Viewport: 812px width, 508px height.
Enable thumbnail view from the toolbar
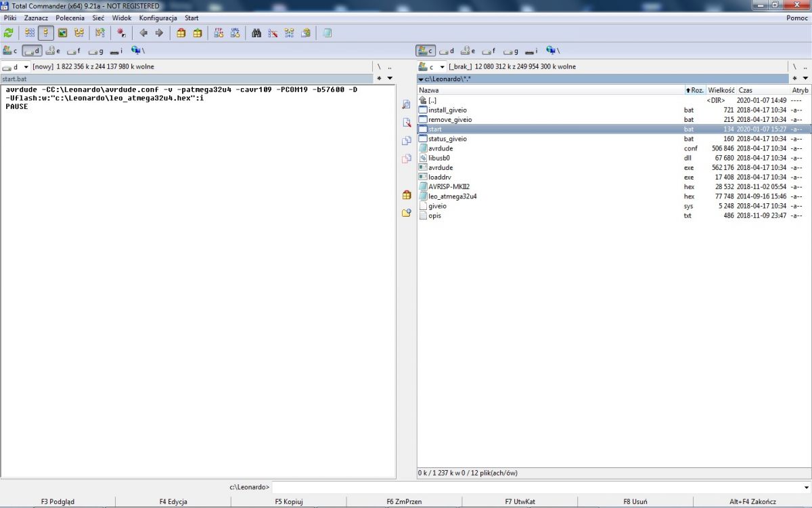click(x=62, y=33)
